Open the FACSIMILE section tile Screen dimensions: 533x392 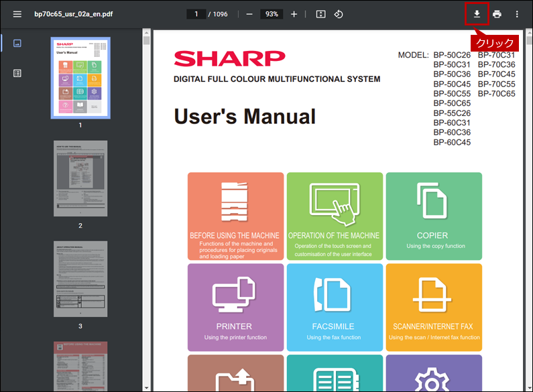[x=335, y=308]
